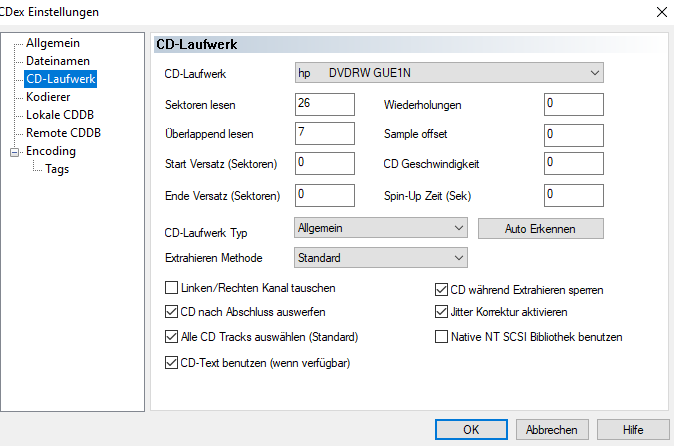Select Allgemein in the settings tree
The width and height of the screenshot is (674, 446).
[53, 43]
